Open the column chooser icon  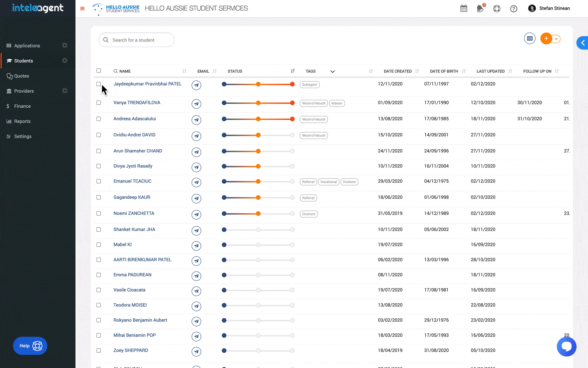(x=530, y=39)
